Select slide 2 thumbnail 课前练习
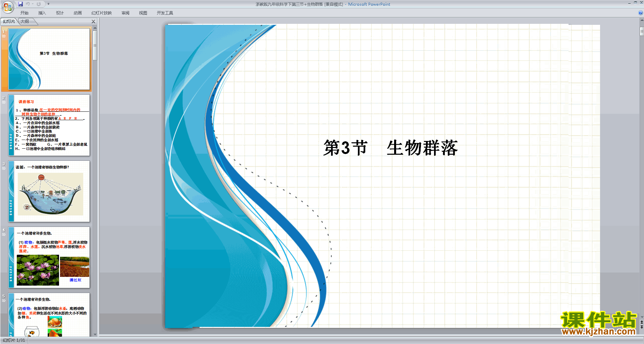 49,125
